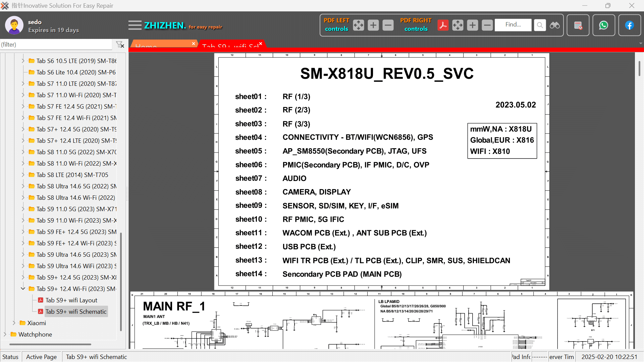Open the WhatsApp contact button
This screenshot has height=362, width=644.
pos(604,25)
